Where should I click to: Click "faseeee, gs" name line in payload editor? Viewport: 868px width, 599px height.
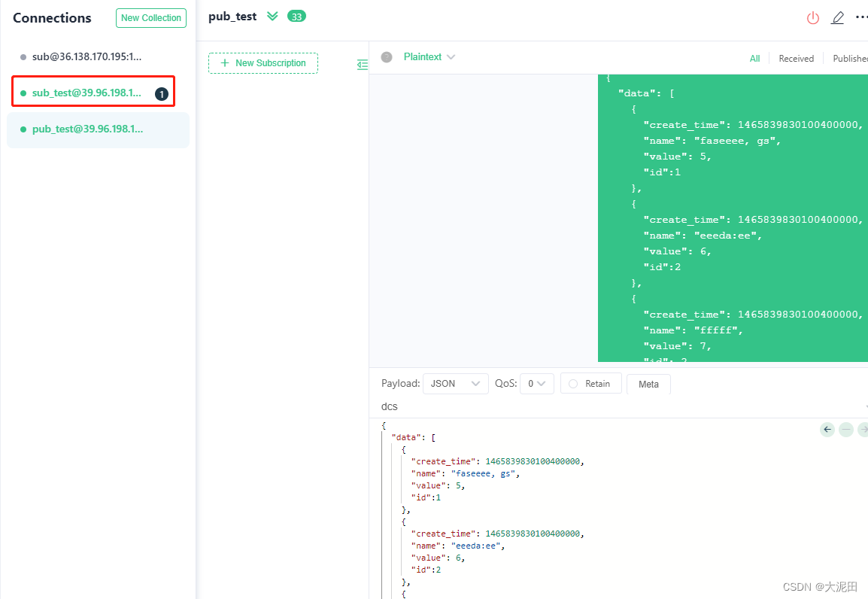465,474
